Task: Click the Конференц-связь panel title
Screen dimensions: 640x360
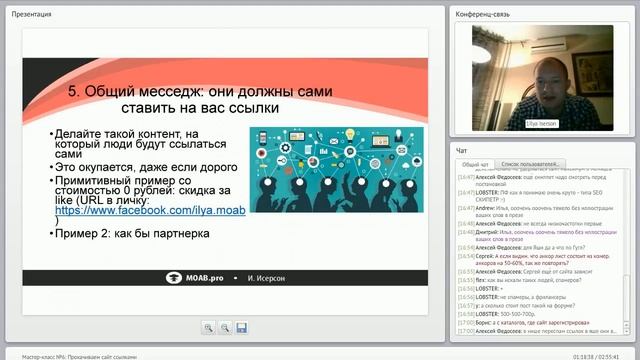Action: (482, 14)
